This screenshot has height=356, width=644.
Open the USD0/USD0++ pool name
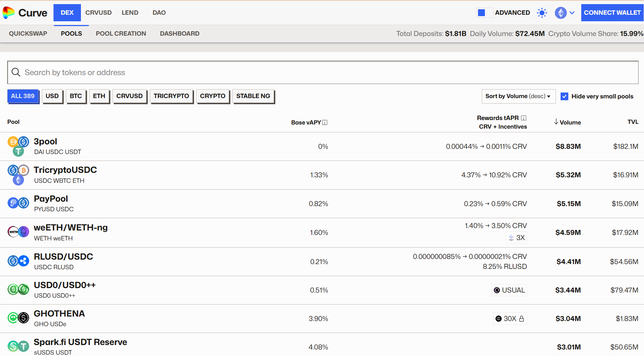64,285
